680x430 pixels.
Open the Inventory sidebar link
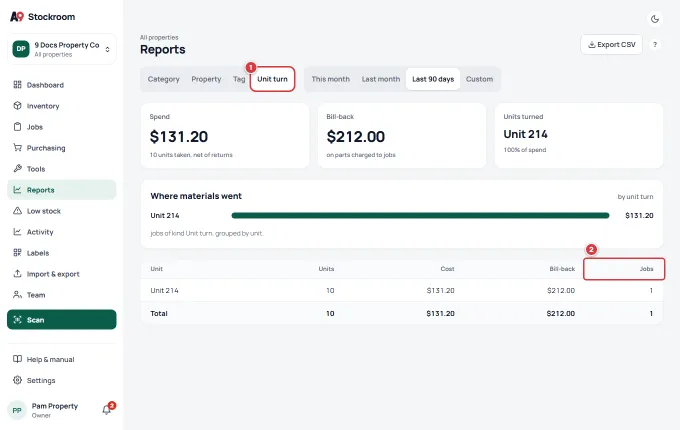[x=62, y=106]
